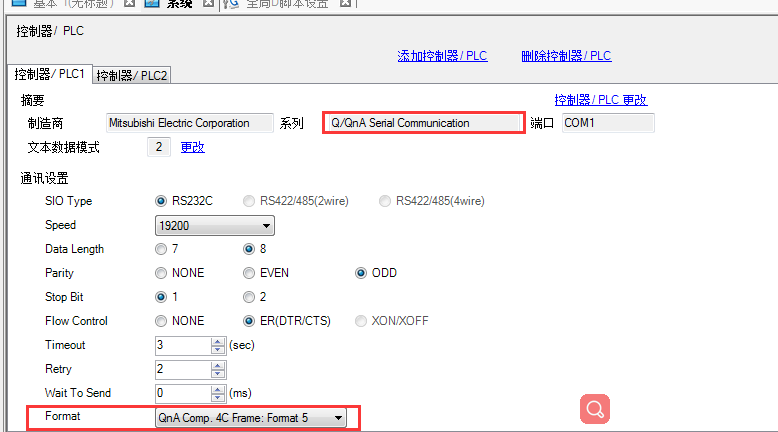
Task: Click the 文本数据模式 value box showing 2
Action: (x=159, y=147)
